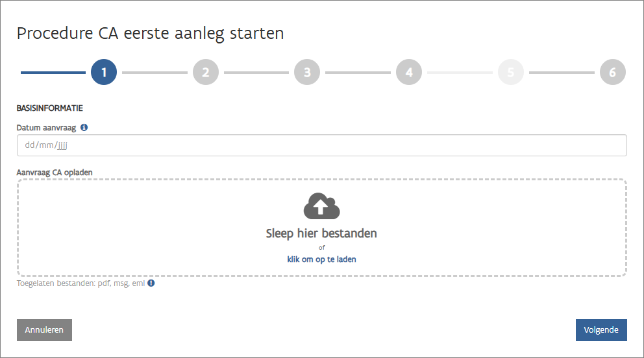Screen dimensions: 644x358
Task: Click the 'klik om op te laden' link
Action: point(322,259)
